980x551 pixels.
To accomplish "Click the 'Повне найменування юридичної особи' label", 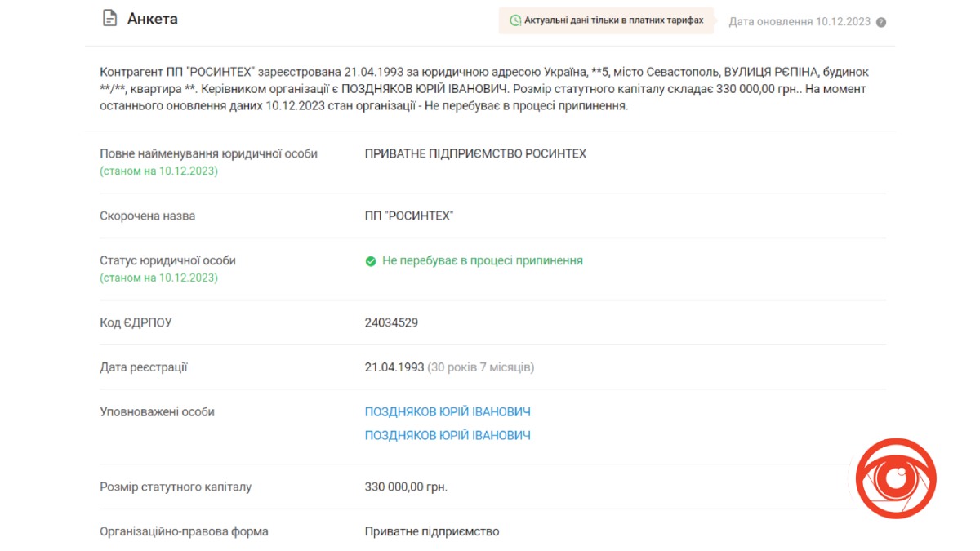I will pos(208,153).
